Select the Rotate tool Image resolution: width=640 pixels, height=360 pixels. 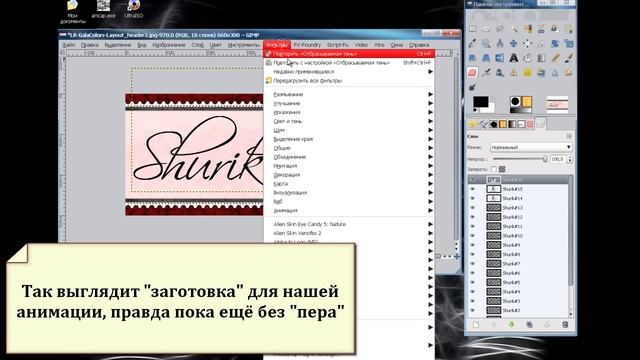pos(555,44)
